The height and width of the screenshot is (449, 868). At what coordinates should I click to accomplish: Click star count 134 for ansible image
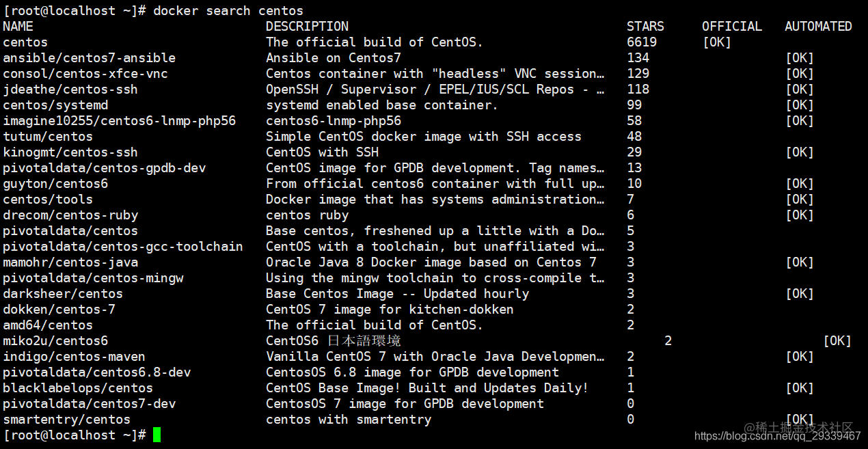638,58
